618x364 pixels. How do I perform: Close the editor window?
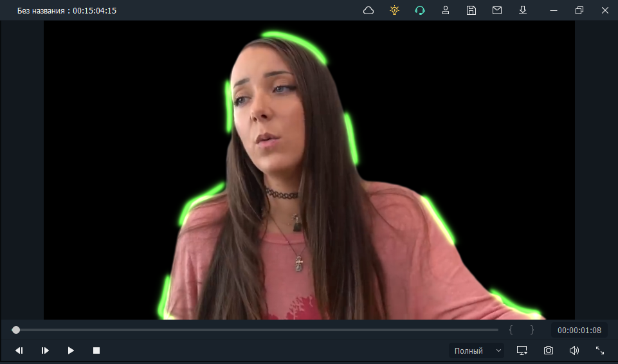pyautogui.click(x=605, y=11)
